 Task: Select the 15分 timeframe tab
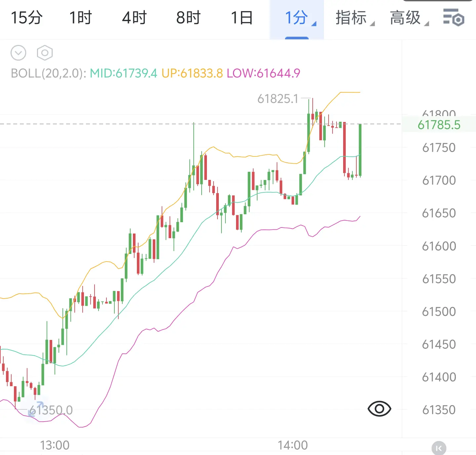pyautogui.click(x=27, y=18)
